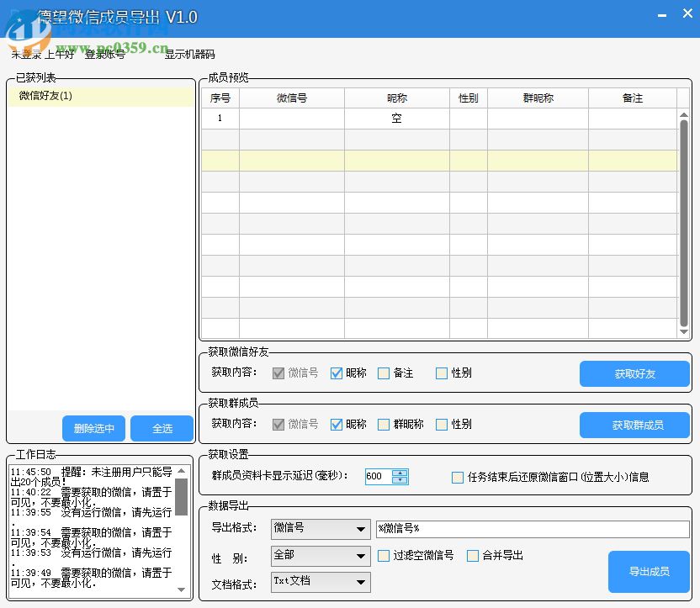Click the %微信号% export format text field

(x=532, y=529)
